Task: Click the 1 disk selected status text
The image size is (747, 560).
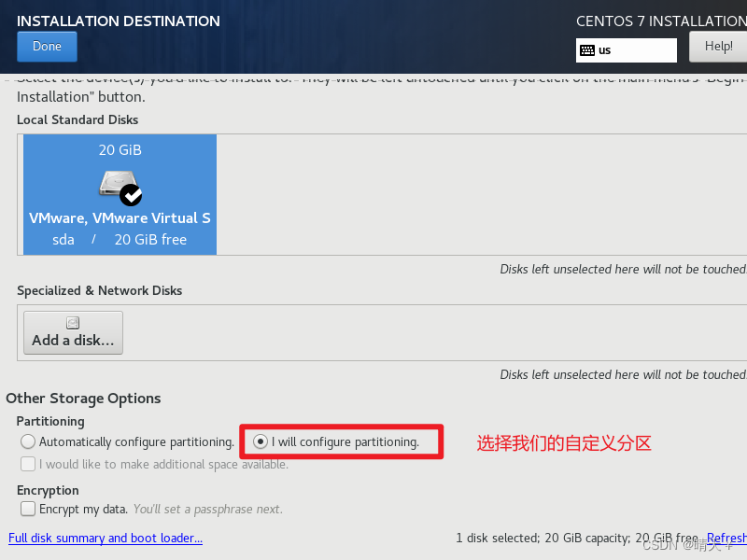Action: coord(577,539)
